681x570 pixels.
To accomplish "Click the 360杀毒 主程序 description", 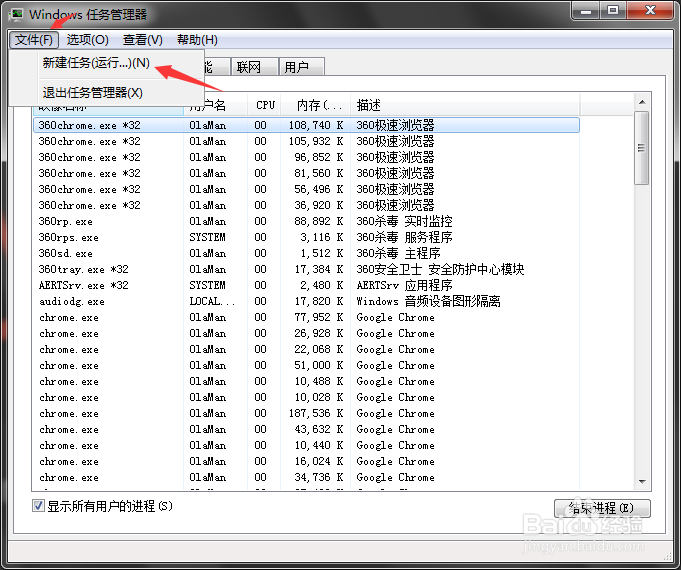I will tap(398, 253).
